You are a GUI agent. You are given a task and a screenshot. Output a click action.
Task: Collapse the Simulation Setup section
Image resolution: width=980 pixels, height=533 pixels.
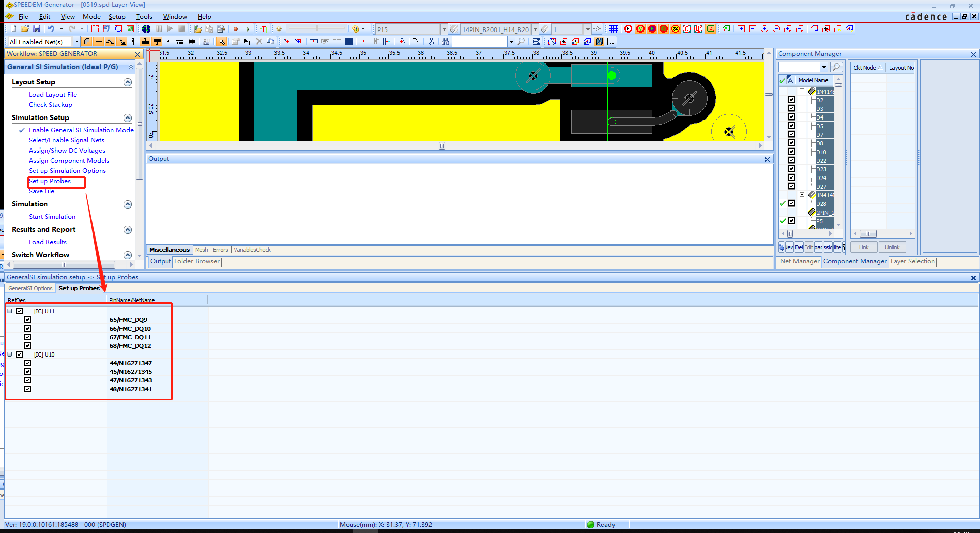[128, 118]
